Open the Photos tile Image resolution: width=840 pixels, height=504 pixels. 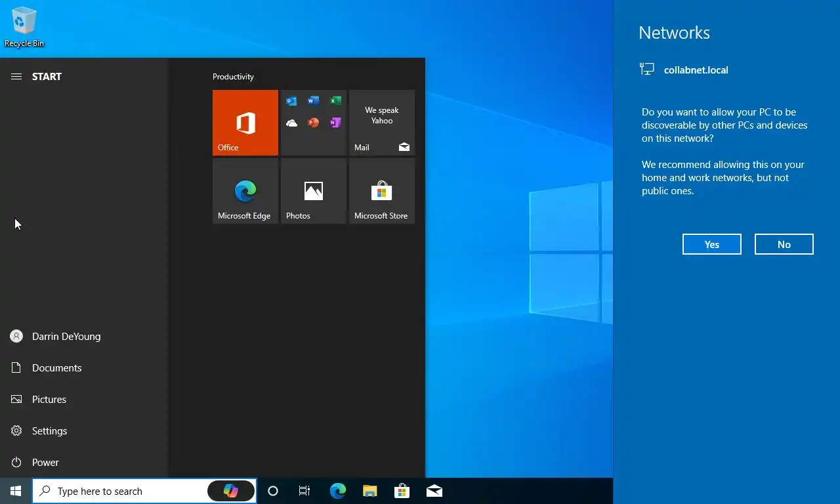(314, 191)
